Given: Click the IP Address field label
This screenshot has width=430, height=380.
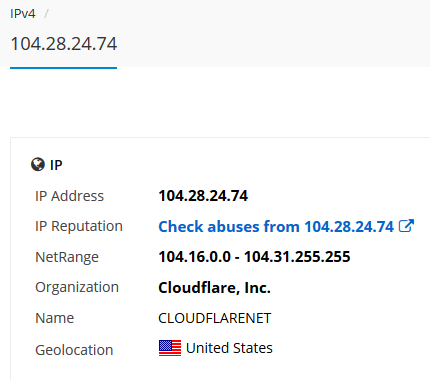Looking at the screenshot, I should click(69, 196).
